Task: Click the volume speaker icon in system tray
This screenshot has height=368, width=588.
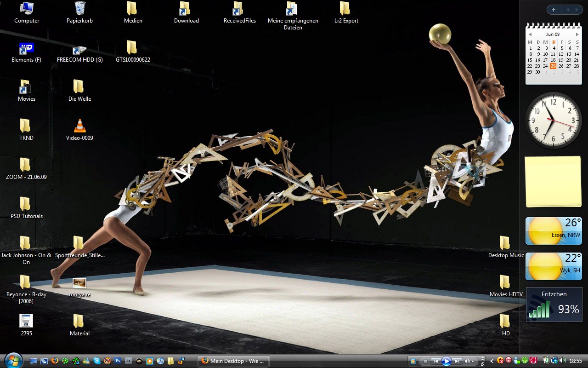Action: [x=563, y=361]
